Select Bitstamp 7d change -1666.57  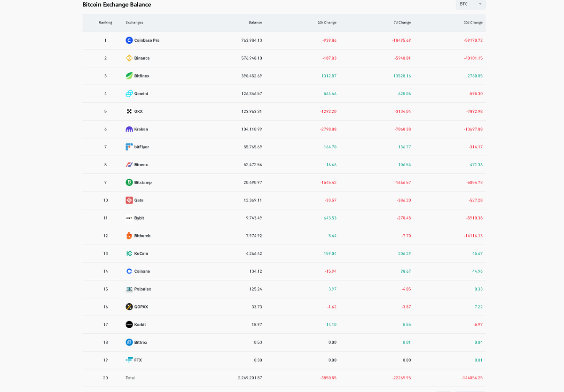click(x=403, y=183)
